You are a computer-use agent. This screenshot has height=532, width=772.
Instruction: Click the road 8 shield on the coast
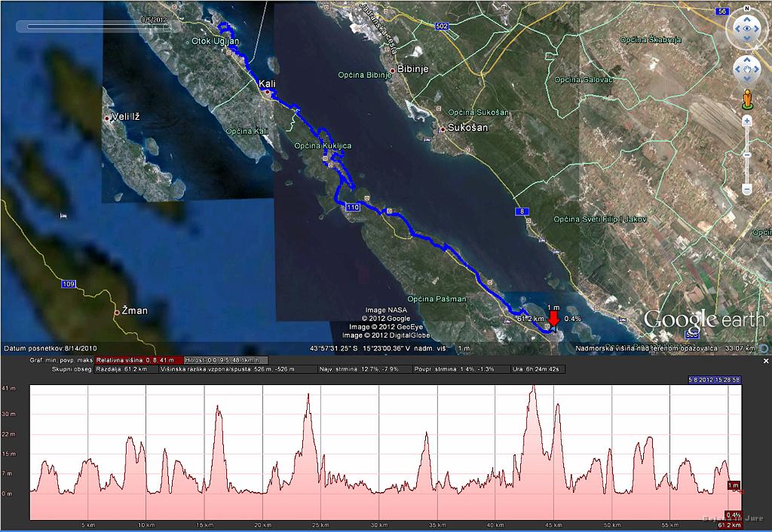pos(522,212)
